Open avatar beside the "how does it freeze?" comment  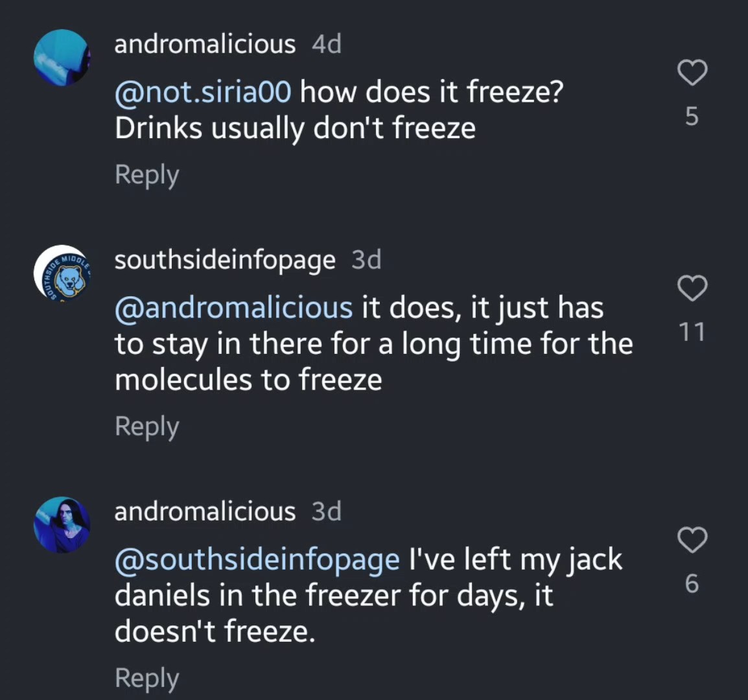point(62,58)
